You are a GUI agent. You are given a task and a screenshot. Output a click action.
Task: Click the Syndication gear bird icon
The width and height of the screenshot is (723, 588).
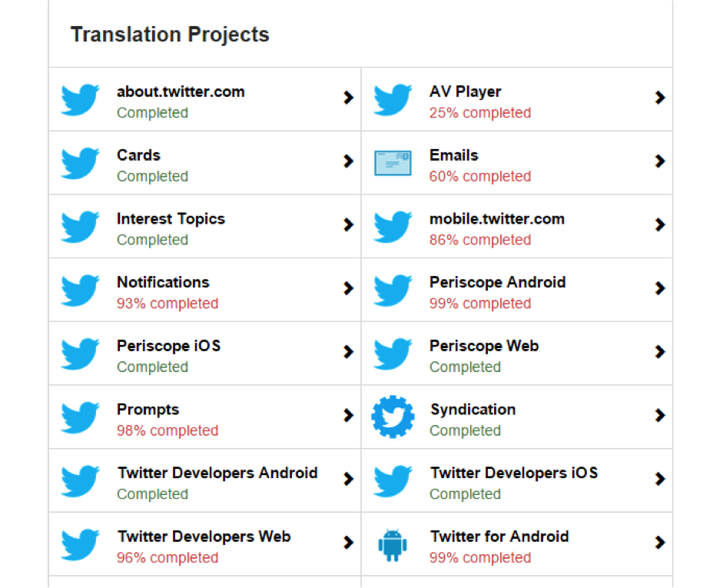393,417
